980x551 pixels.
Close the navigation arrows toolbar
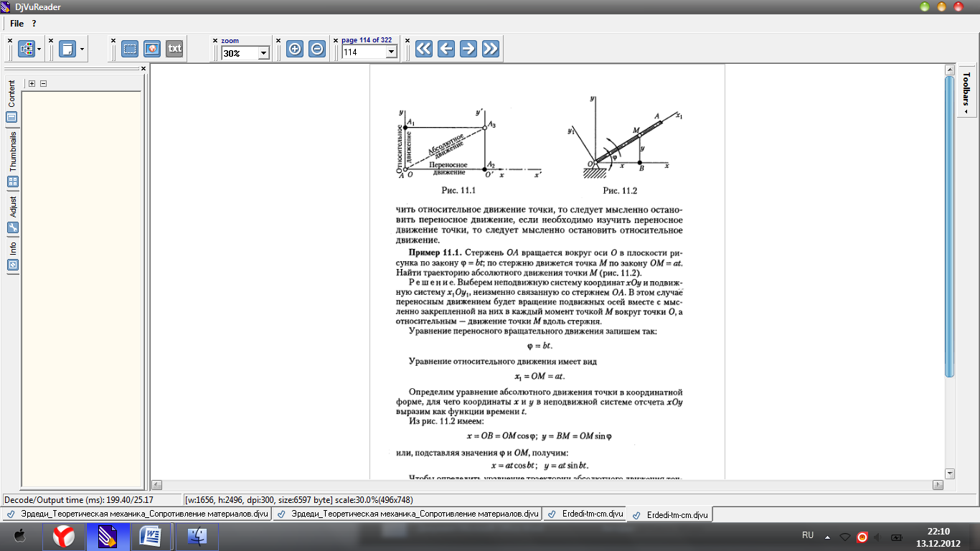coord(407,40)
